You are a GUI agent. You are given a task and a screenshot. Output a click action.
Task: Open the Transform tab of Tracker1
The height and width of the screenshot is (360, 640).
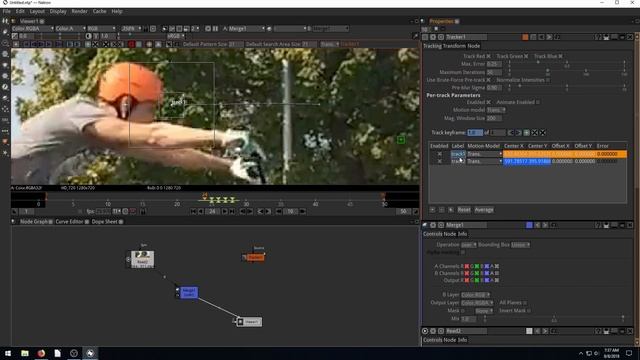point(453,46)
